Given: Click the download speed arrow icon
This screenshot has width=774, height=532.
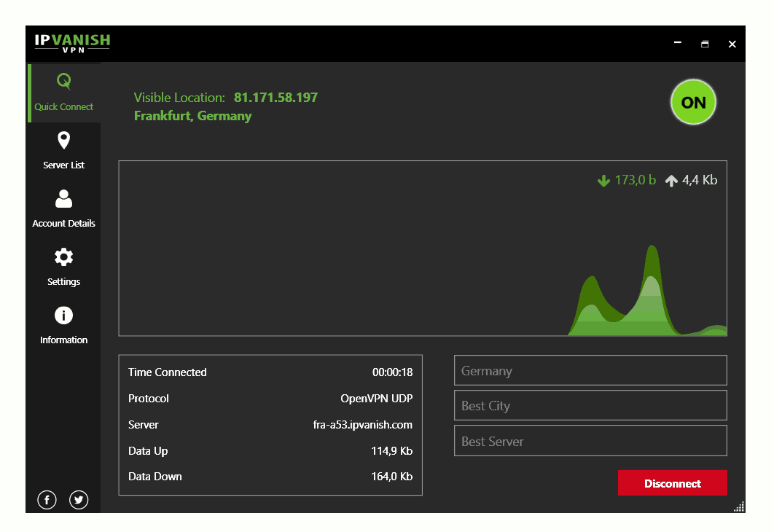Looking at the screenshot, I should coord(603,181).
